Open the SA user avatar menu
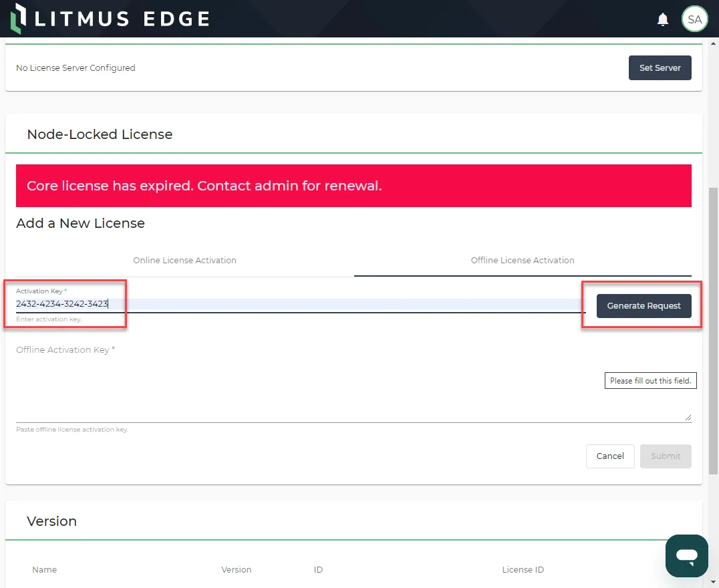Screen dimensions: 719x588 694,19
